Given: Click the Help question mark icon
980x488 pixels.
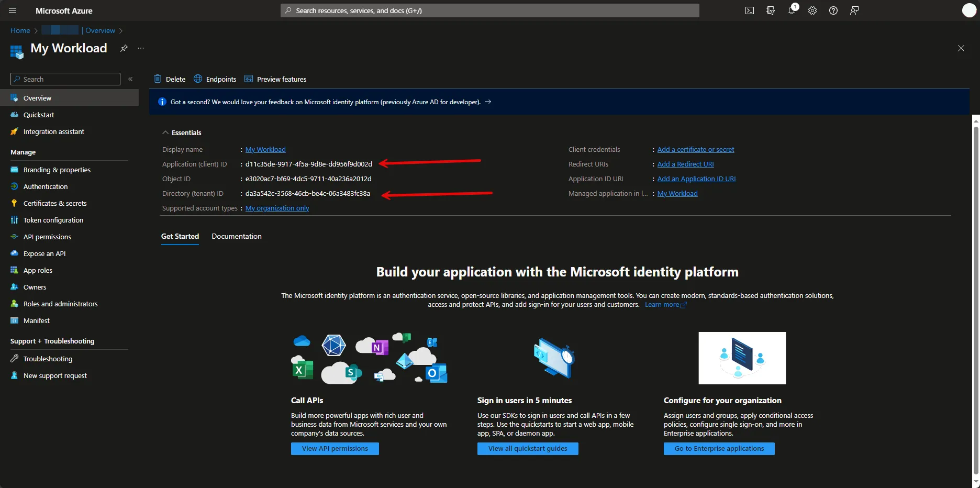Looking at the screenshot, I should tap(833, 10).
